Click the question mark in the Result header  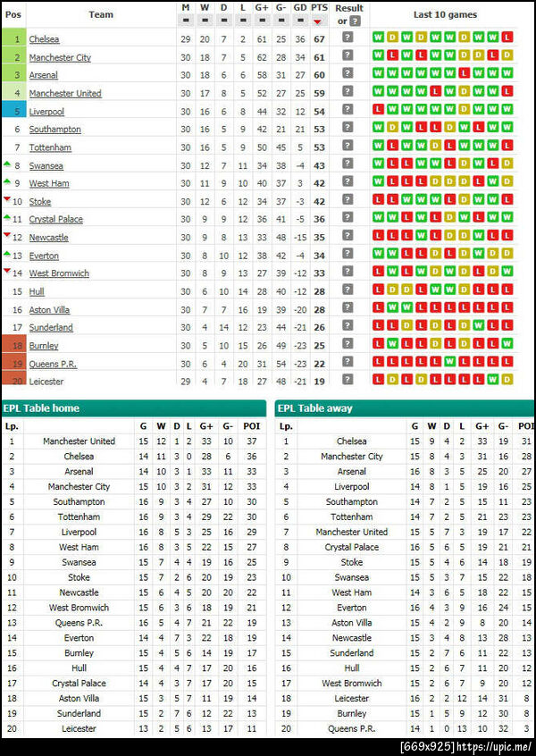[355, 21]
